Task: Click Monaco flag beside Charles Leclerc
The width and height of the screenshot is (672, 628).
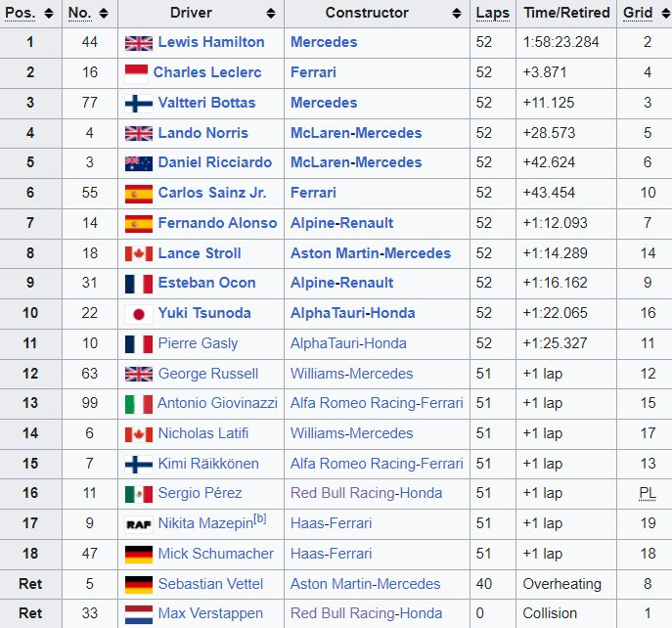Action: pyautogui.click(x=136, y=73)
